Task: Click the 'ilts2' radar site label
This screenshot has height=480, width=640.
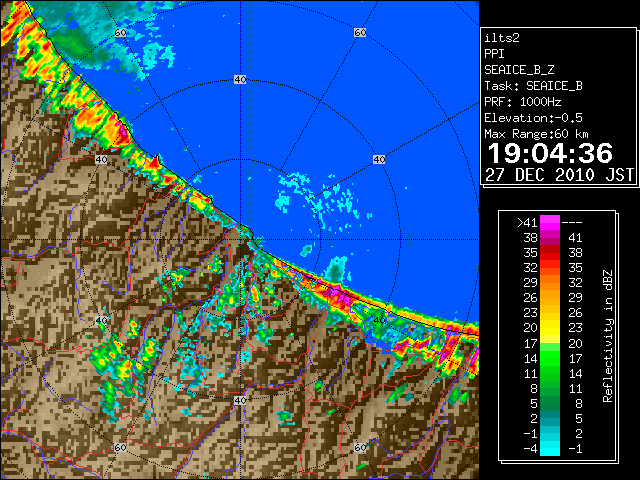Action: (502, 38)
